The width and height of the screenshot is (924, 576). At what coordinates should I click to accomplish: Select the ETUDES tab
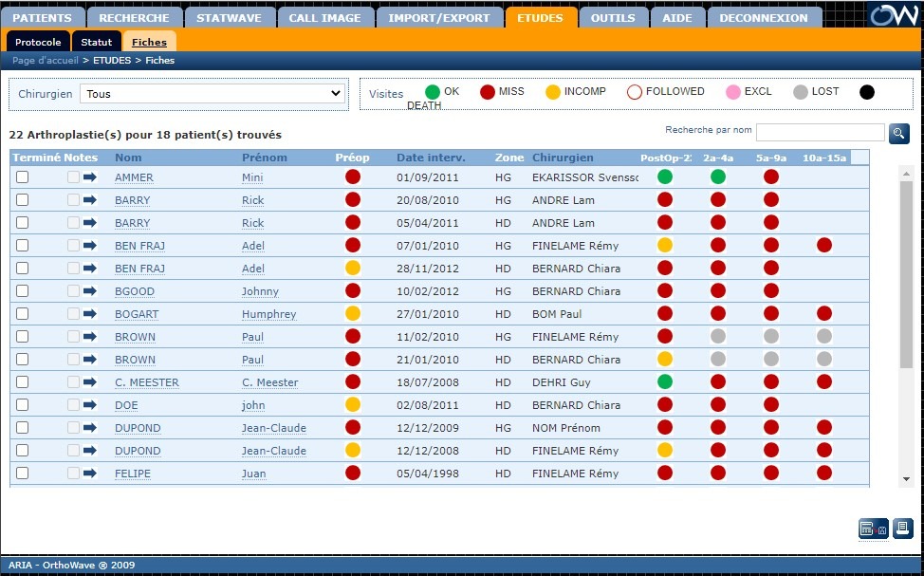(541, 18)
